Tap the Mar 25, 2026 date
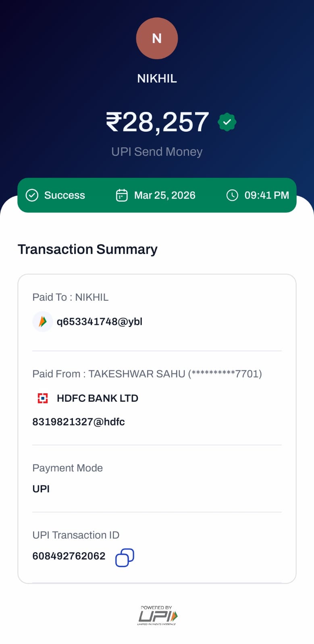The width and height of the screenshot is (314, 644). pyautogui.click(x=164, y=195)
